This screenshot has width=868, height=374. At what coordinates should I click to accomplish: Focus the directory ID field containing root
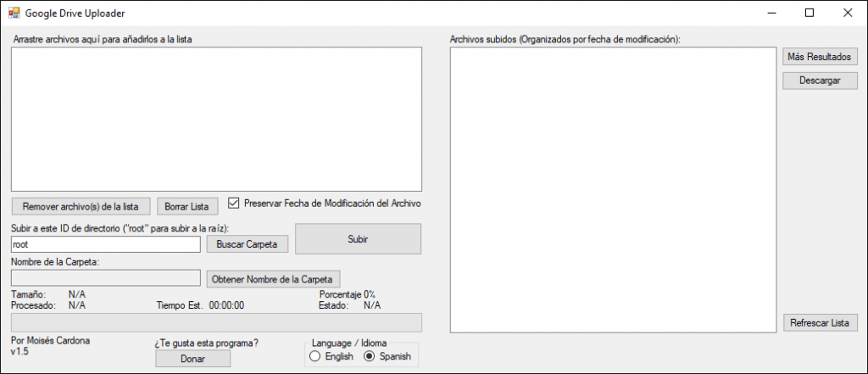tap(106, 243)
